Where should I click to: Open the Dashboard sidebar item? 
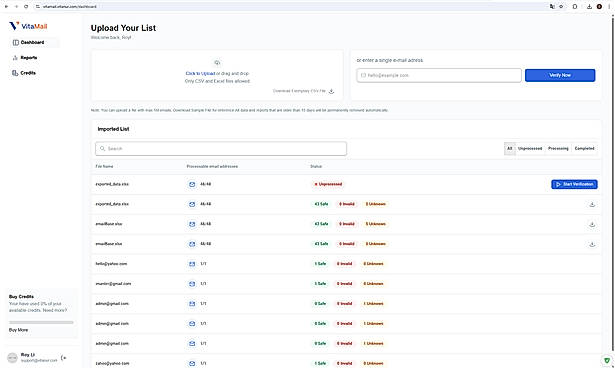[34, 42]
